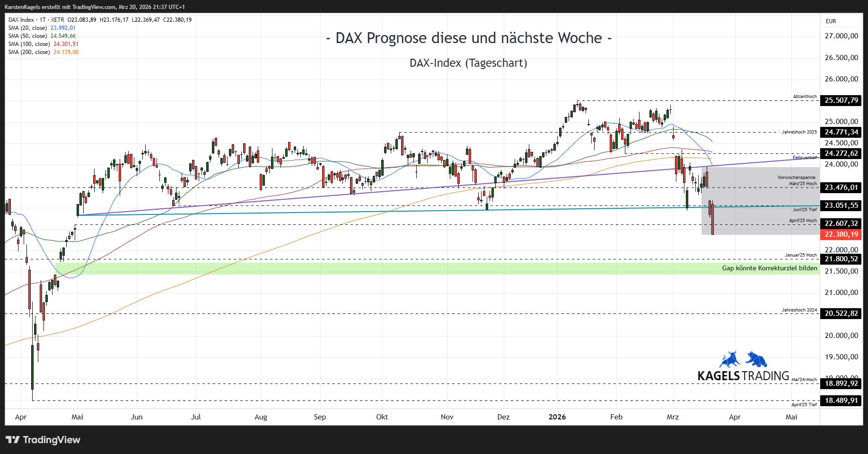
Task: Click the Juni'25 Tief price flag 23.051,55
Action: pos(840,205)
